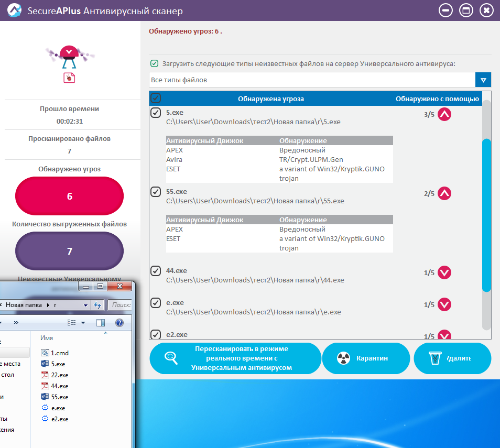Expand the breadcrumb arrow after Новая папка
500x448 pixels.
point(48,305)
